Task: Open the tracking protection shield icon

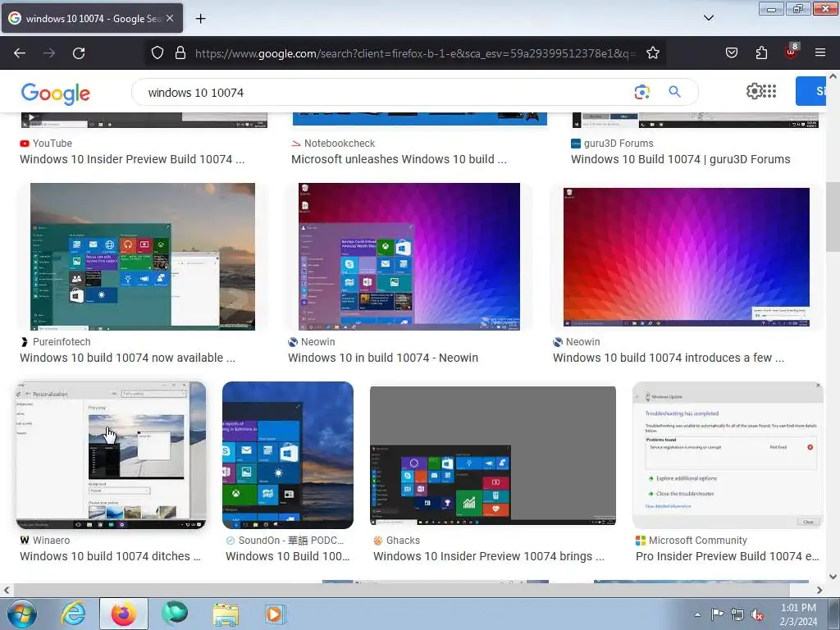Action: [x=157, y=53]
